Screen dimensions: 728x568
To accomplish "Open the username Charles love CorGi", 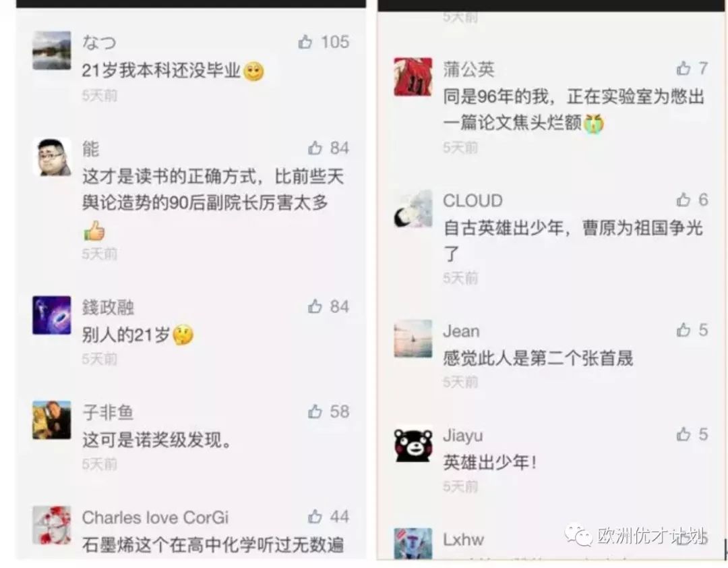I will pyautogui.click(x=155, y=517).
